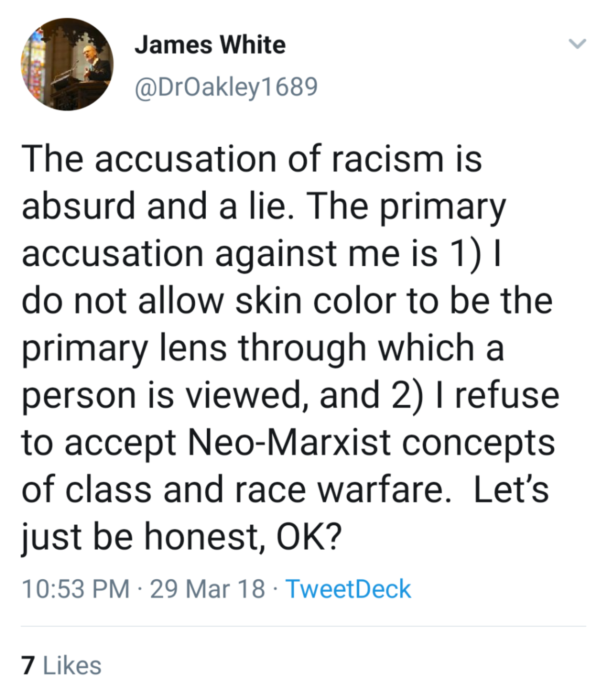Open the tweet options chevron menu
Viewport: 607px width, 700px height.
577,44
